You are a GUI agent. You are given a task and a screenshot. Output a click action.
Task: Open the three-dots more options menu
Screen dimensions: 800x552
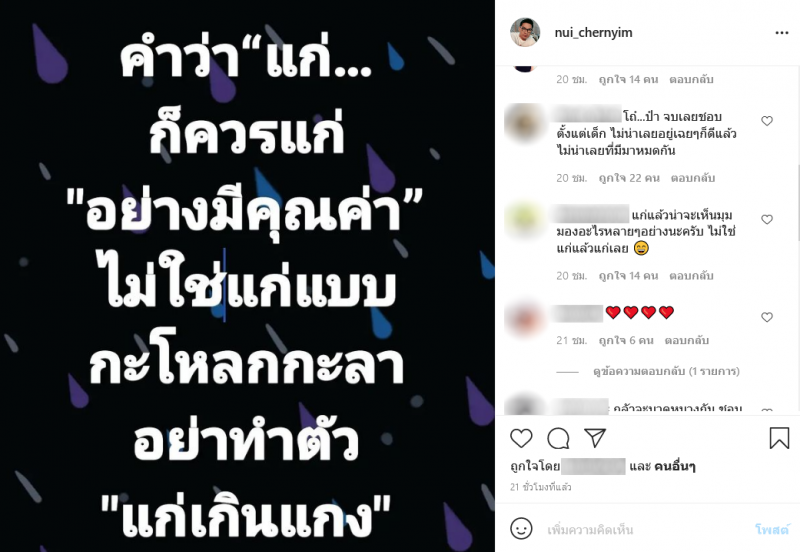782,33
